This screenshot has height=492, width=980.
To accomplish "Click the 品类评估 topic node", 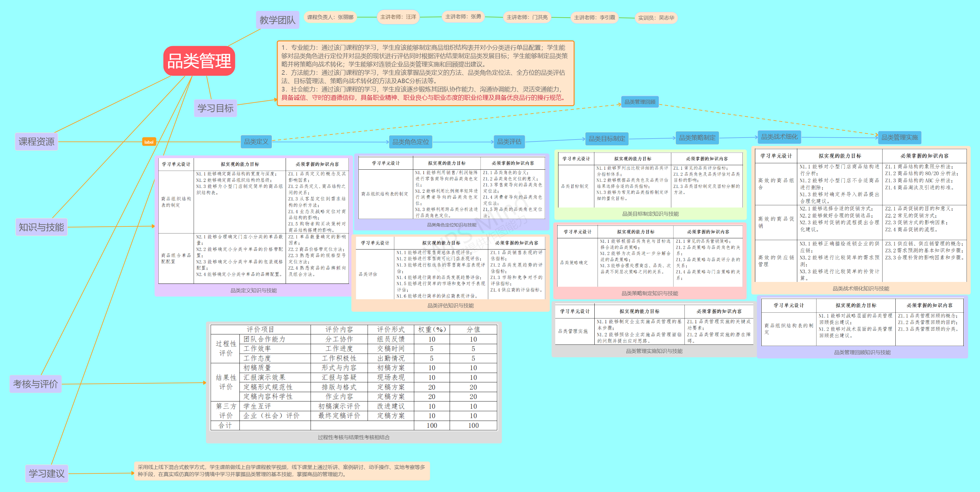I will (x=509, y=141).
